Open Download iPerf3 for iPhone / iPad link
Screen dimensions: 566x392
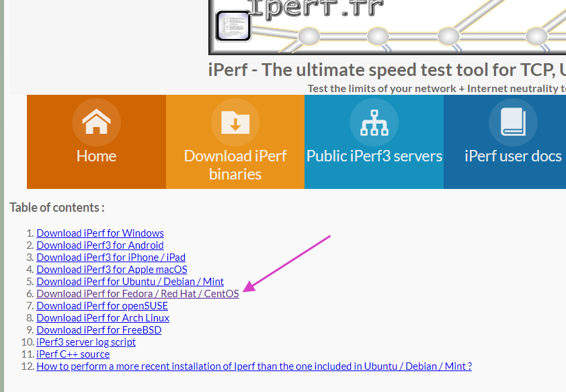click(111, 257)
